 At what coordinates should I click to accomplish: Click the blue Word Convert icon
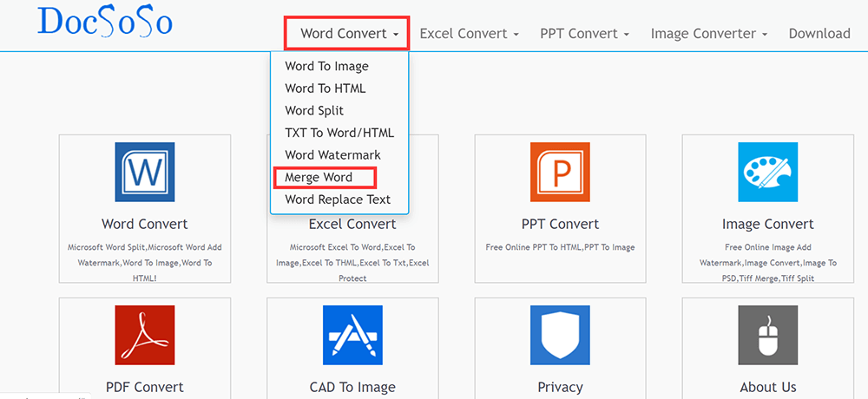(x=145, y=172)
